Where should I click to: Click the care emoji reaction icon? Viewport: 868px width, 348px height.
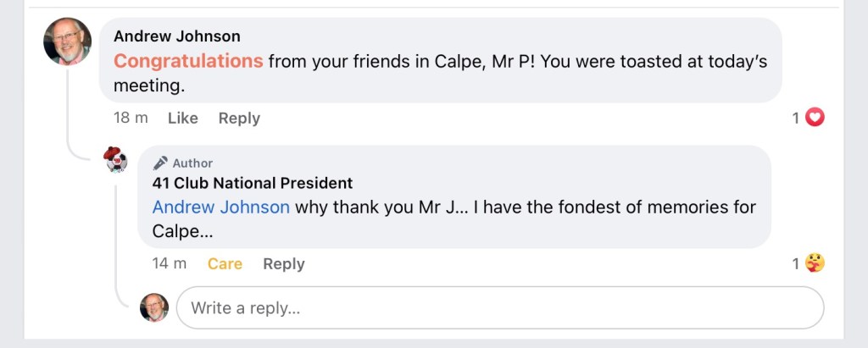(815, 263)
